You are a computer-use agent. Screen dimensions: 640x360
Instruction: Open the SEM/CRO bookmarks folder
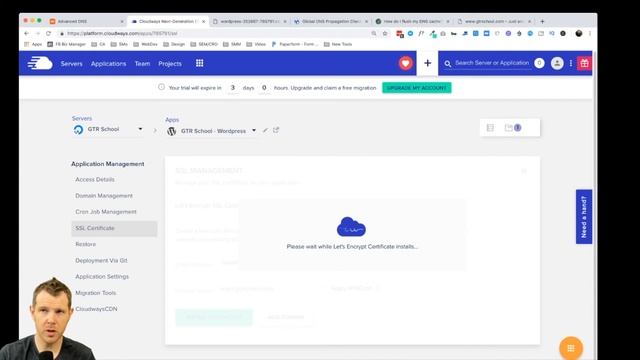tap(204, 44)
